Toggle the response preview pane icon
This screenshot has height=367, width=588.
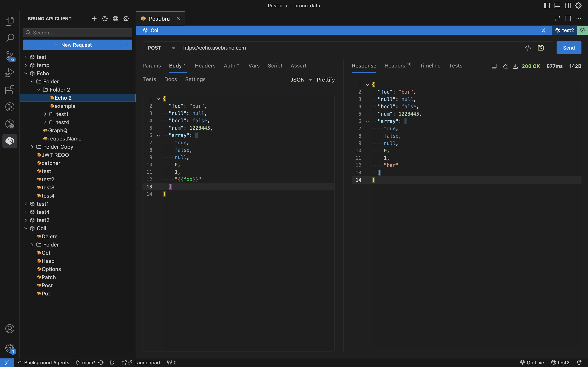pos(494,66)
